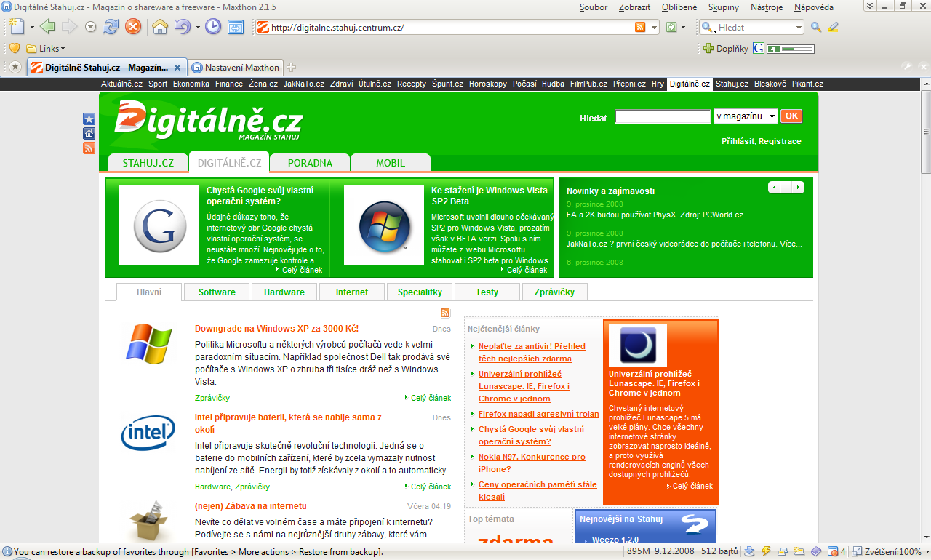Click the Stahuj.cz link in top bar
931x560 pixels.
pyautogui.click(x=732, y=84)
